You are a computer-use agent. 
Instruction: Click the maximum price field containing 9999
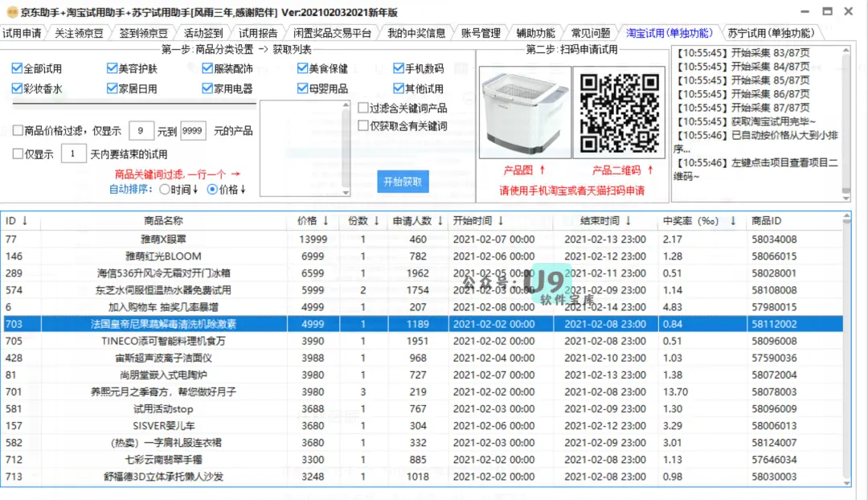193,131
